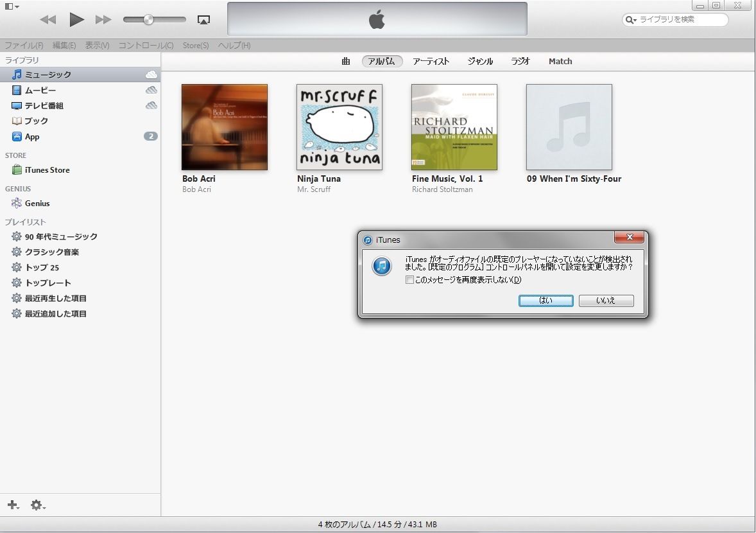Viewport: 756px width, 533px height.
Task: Select ブック book icon in sidebar
Action: 17,121
